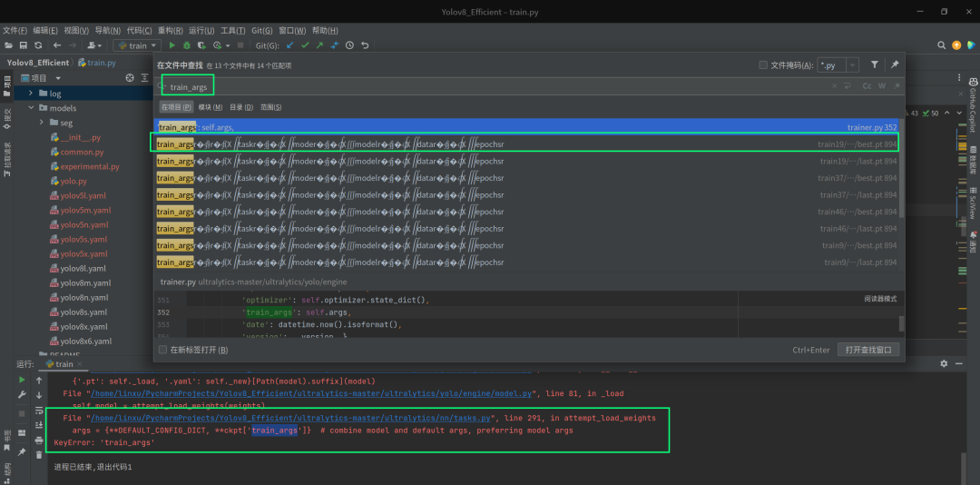
Task: Expand the log folder
Action: [31, 94]
